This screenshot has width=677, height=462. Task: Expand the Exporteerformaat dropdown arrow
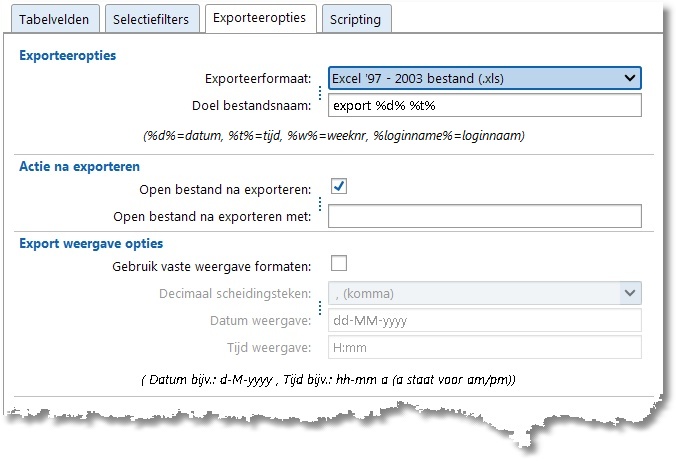(x=629, y=78)
